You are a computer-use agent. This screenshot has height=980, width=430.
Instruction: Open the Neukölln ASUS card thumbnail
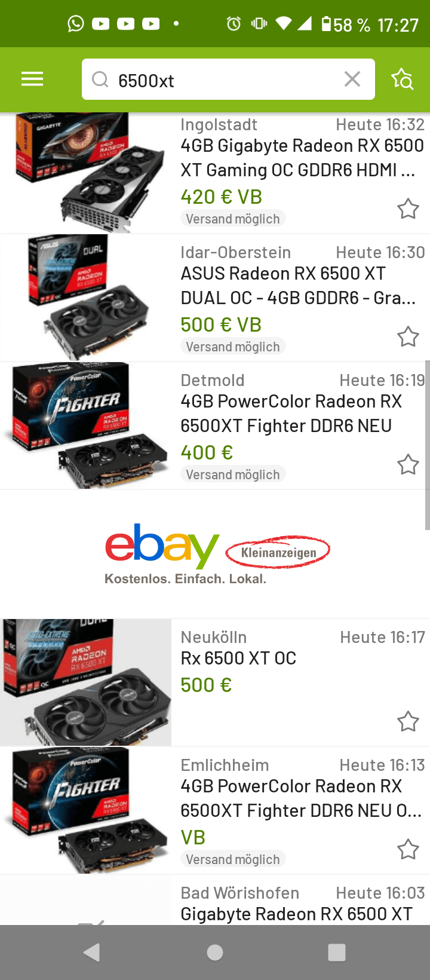[86, 682]
